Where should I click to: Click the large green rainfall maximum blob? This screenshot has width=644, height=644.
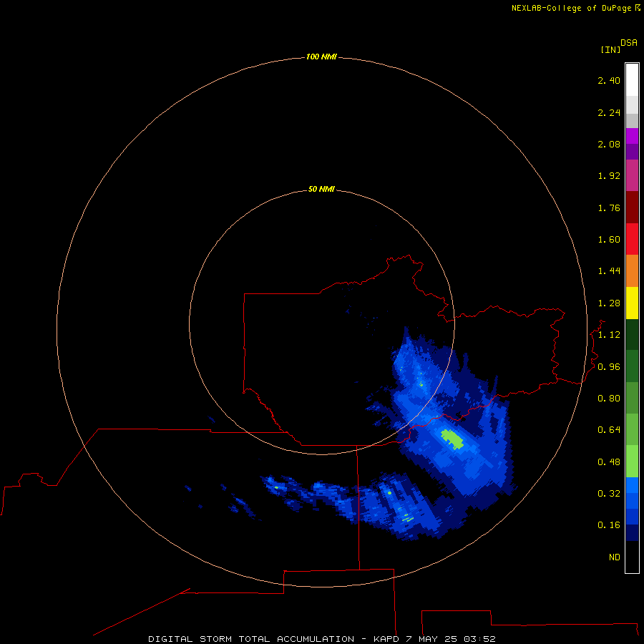click(452, 439)
